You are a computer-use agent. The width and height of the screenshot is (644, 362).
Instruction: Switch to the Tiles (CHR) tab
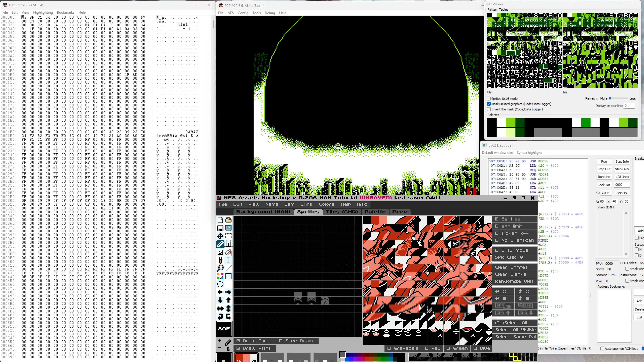tap(342, 212)
